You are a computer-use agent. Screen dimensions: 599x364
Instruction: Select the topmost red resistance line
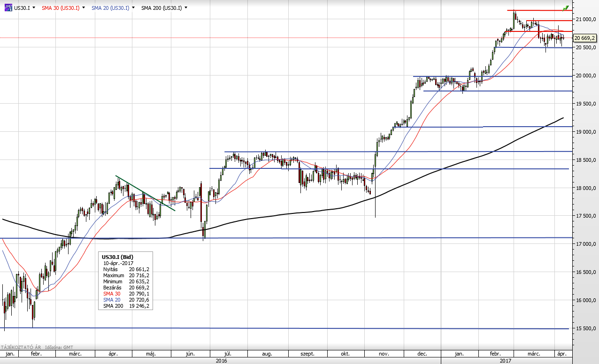pos(539,10)
